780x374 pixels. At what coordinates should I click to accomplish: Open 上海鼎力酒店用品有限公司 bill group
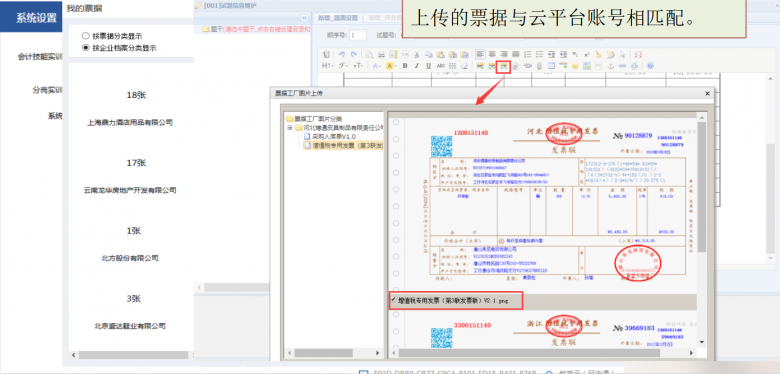click(x=130, y=122)
